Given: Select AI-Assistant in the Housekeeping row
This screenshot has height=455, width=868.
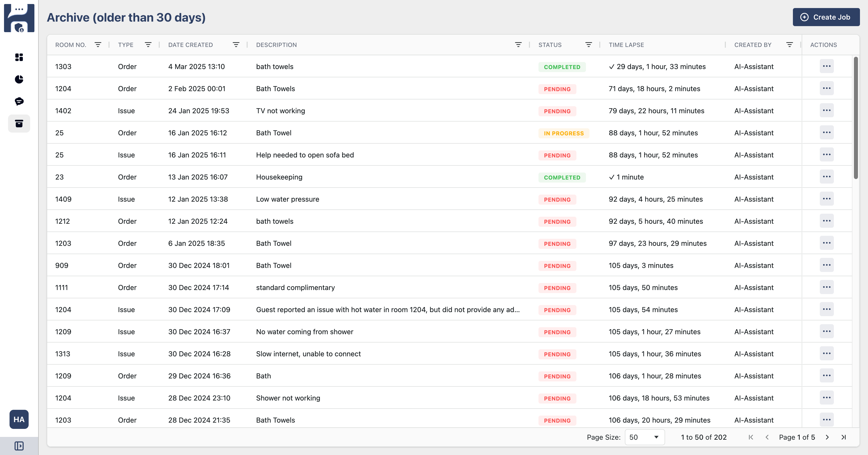Looking at the screenshot, I should (x=754, y=177).
